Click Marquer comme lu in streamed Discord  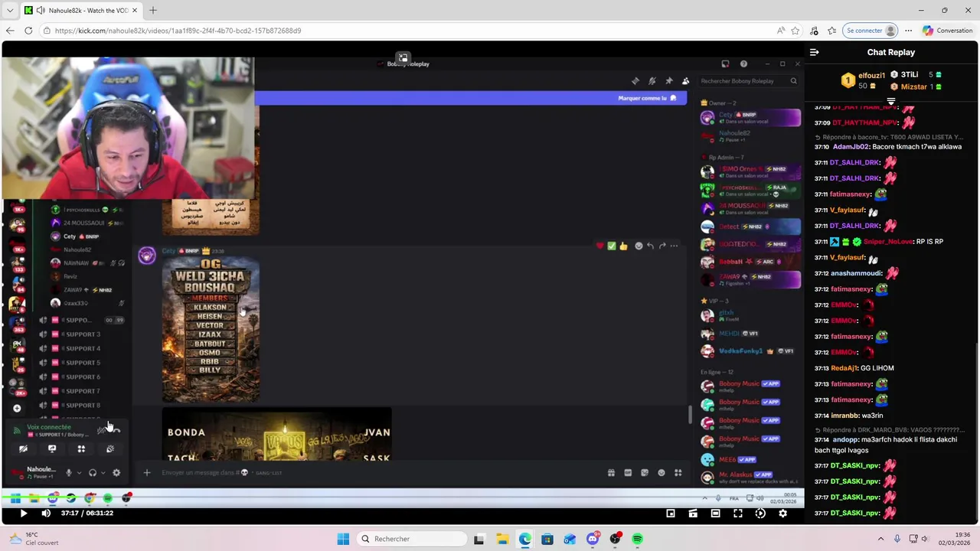pyautogui.click(x=647, y=98)
